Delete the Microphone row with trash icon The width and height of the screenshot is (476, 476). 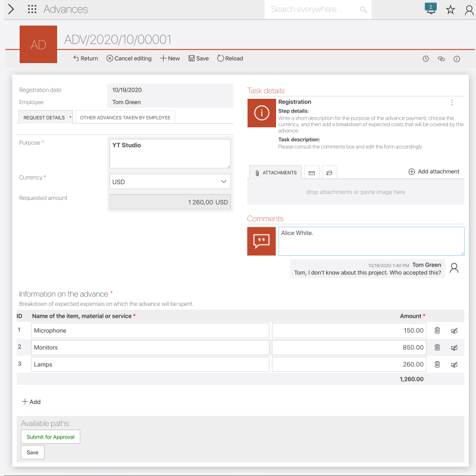437,330
